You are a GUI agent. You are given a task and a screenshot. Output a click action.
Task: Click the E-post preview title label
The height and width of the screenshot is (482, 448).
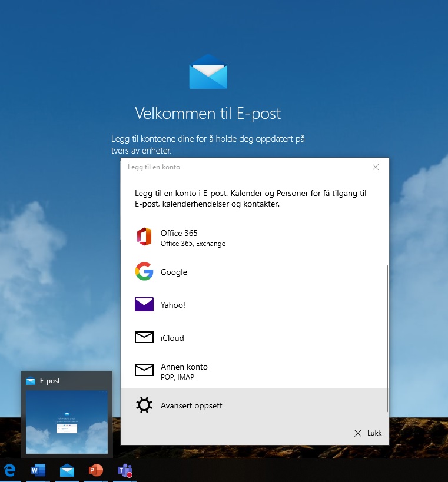point(50,381)
